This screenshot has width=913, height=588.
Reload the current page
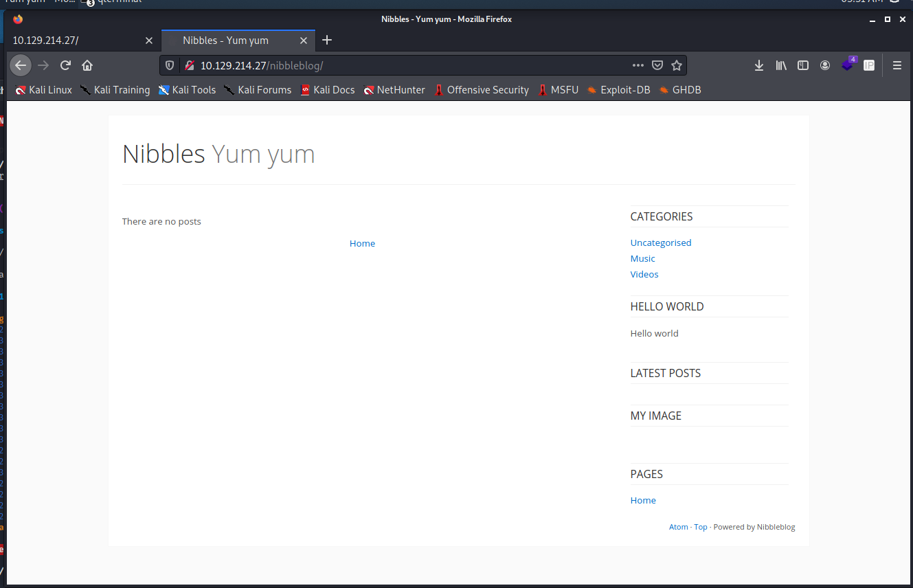click(65, 65)
